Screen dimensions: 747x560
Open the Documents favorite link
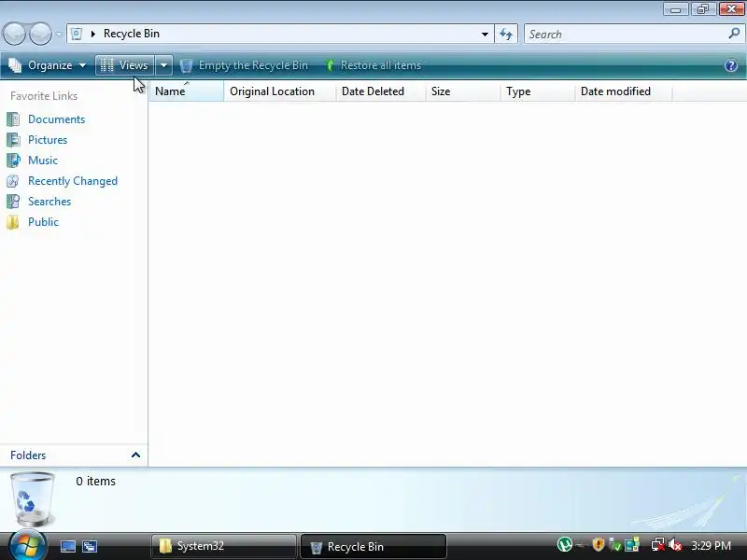pyautogui.click(x=56, y=119)
